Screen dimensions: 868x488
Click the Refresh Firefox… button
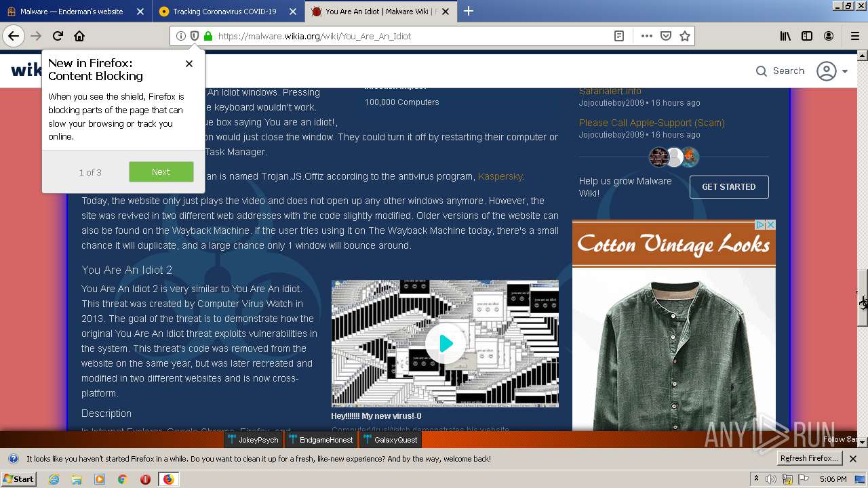tap(809, 459)
